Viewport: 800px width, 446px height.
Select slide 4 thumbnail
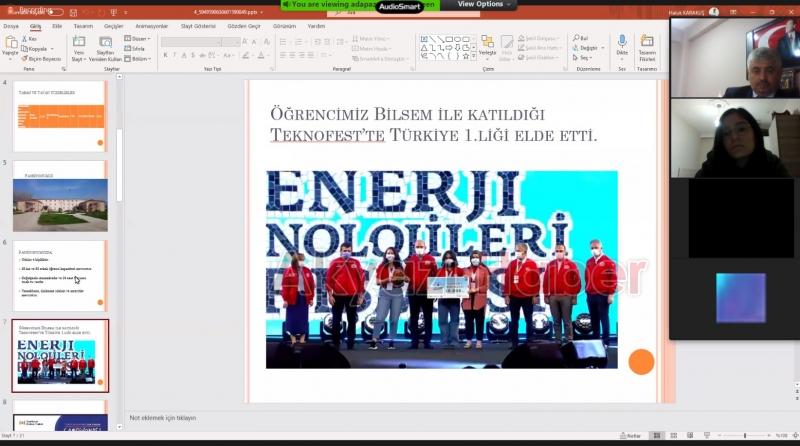point(60,116)
